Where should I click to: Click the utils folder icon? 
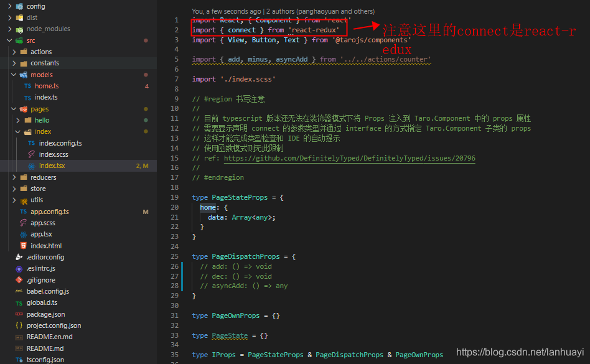(x=24, y=200)
